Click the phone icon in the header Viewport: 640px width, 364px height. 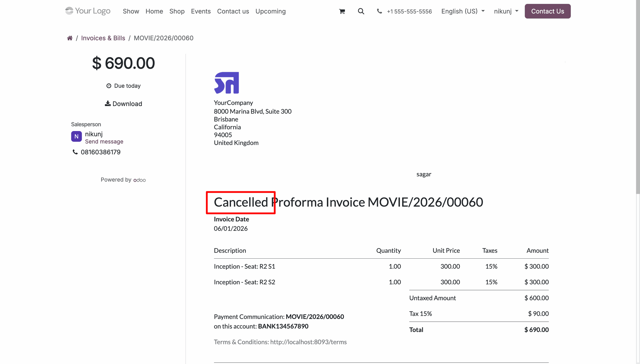(379, 11)
